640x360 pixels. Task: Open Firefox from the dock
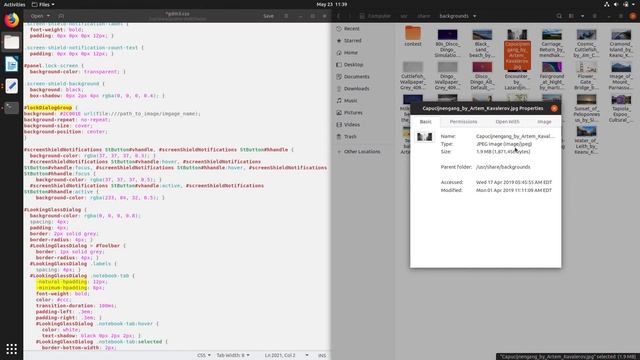pyautogui.click(x=11, y=20)
